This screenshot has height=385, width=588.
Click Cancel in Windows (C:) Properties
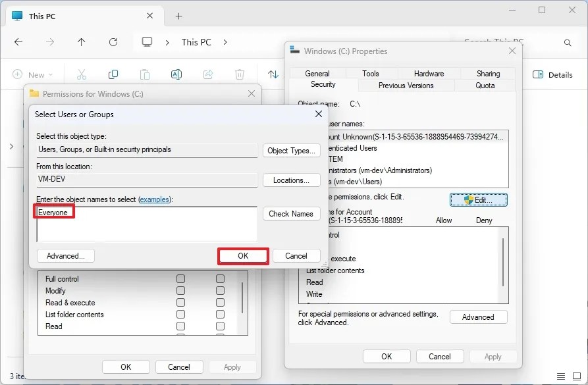(440, 357)
